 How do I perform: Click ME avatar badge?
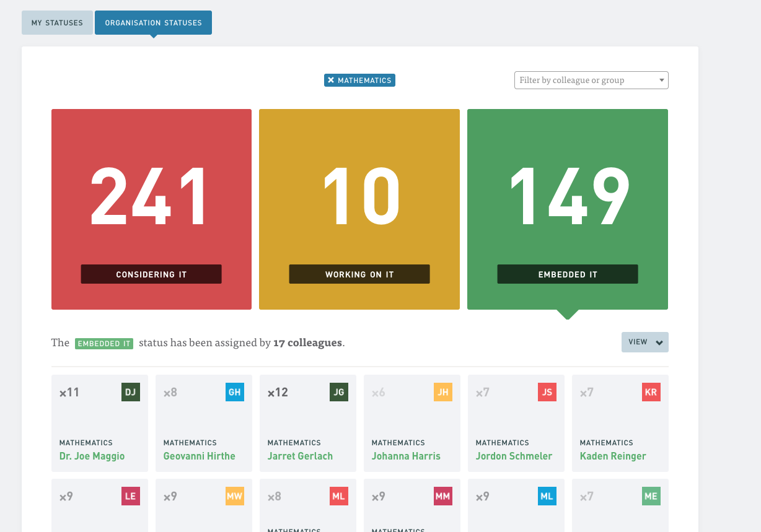(651, 496)
